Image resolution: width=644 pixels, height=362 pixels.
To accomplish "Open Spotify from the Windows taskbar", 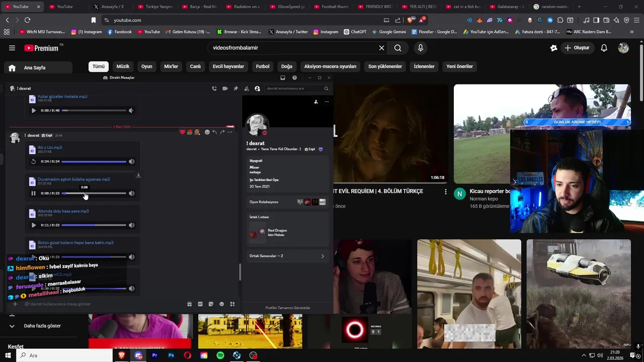I will [220, 355].
